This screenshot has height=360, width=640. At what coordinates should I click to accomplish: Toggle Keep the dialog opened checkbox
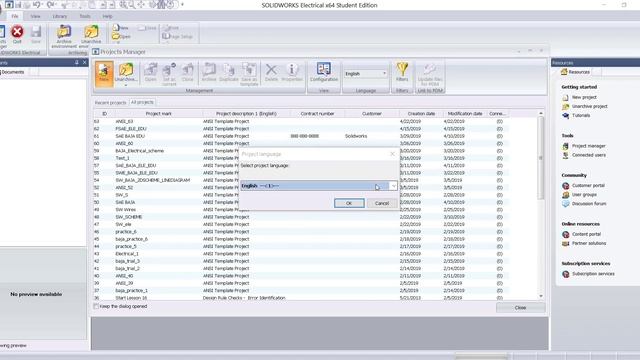(96, 306)
